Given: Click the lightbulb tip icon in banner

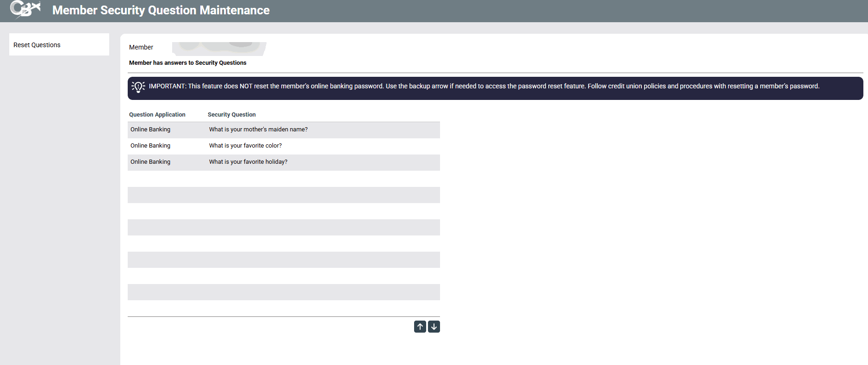Looking at the screenshot, I should [x=138, y=87].
